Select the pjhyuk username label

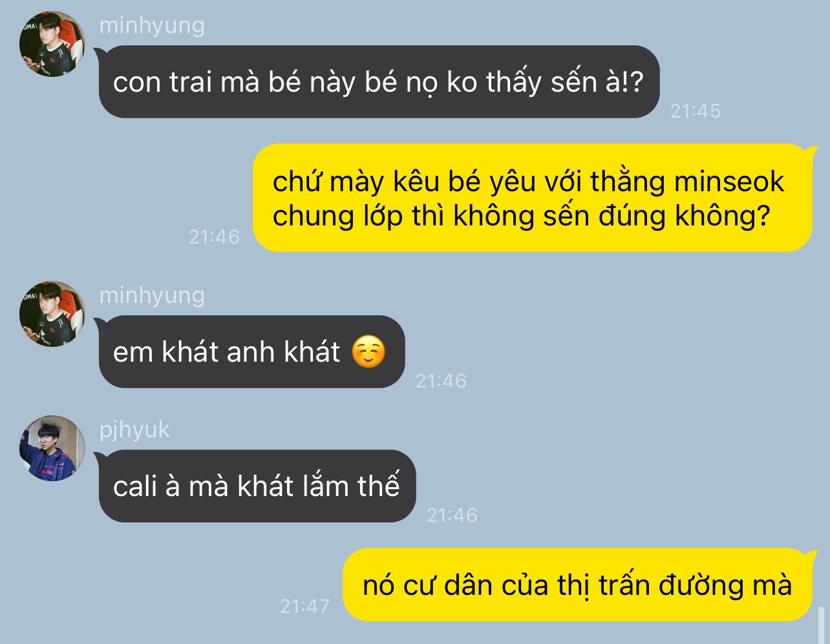point(134,430)
